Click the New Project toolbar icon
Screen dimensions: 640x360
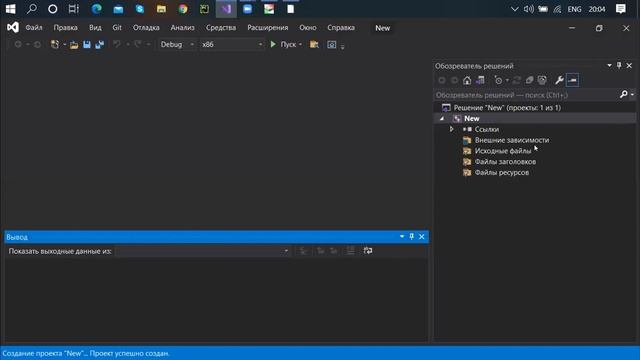55,44
